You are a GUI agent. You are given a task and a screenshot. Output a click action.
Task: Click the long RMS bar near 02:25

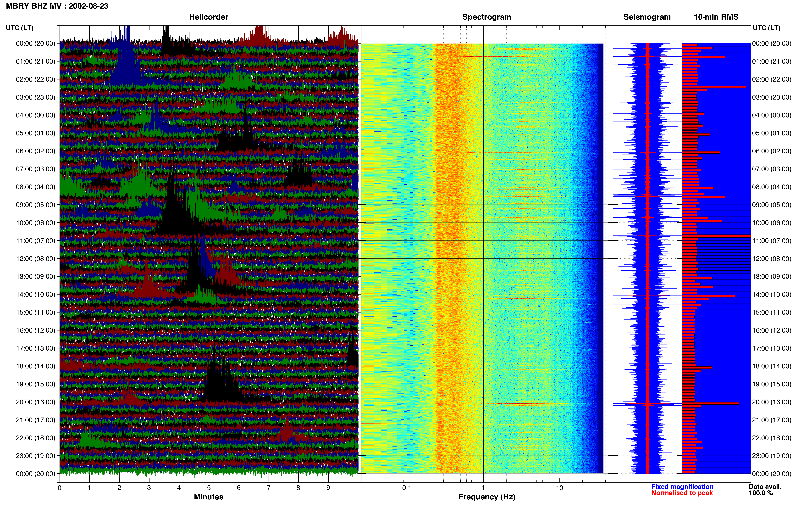click(714, 87)
